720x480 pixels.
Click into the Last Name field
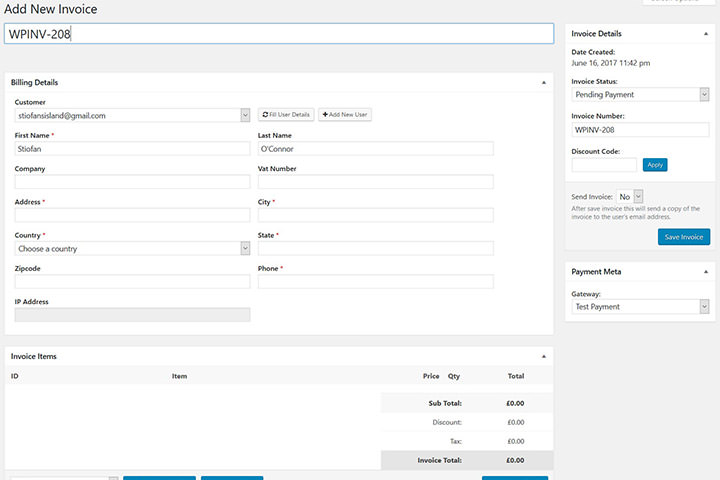click(x=375, y=148)
